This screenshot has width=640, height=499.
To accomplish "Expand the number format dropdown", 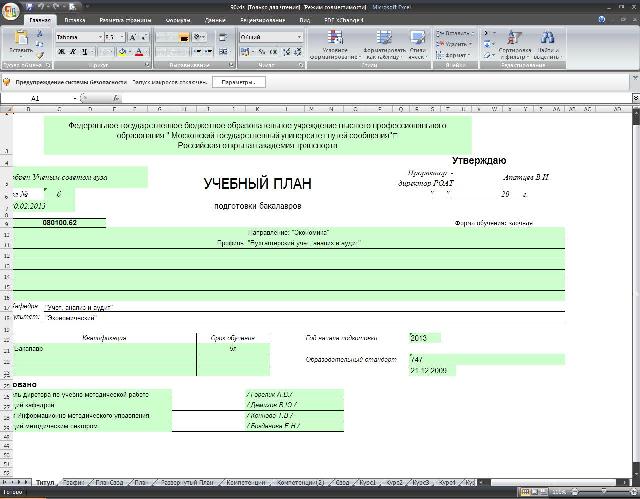I will [x=299, y=37].
